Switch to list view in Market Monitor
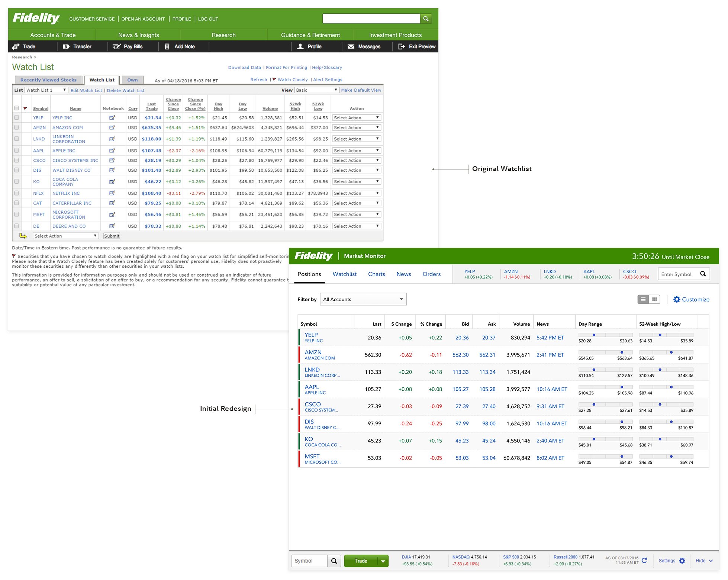 click(x=643, y=299)
